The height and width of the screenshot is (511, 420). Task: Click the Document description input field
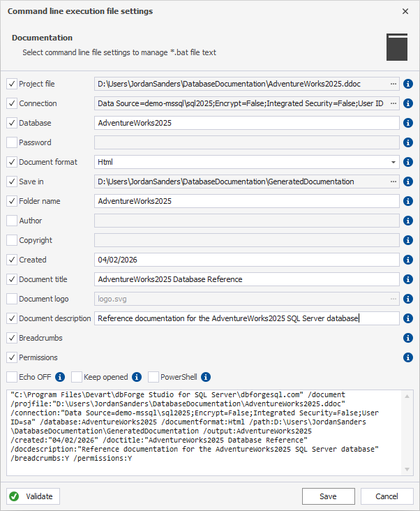(247, 318)
